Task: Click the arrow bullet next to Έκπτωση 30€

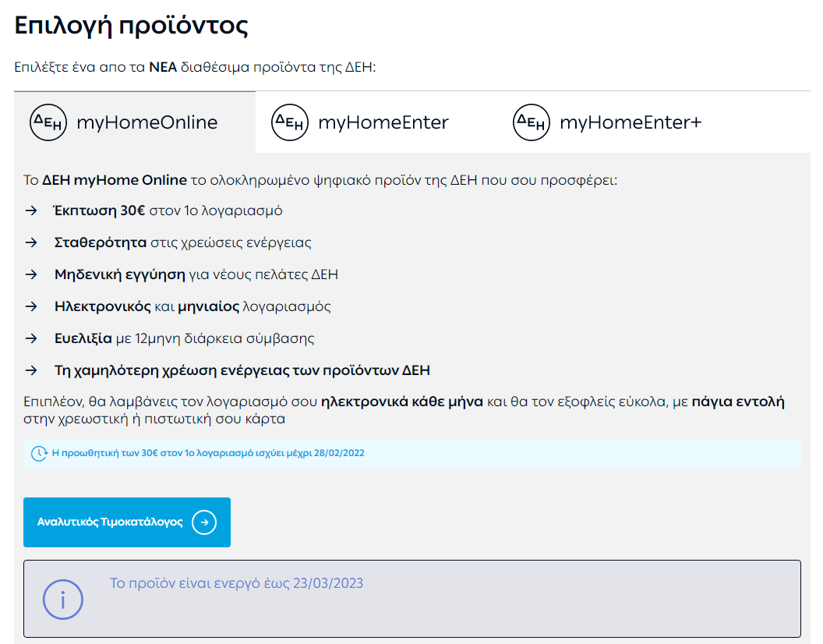Action: click(x=31, y=211)
